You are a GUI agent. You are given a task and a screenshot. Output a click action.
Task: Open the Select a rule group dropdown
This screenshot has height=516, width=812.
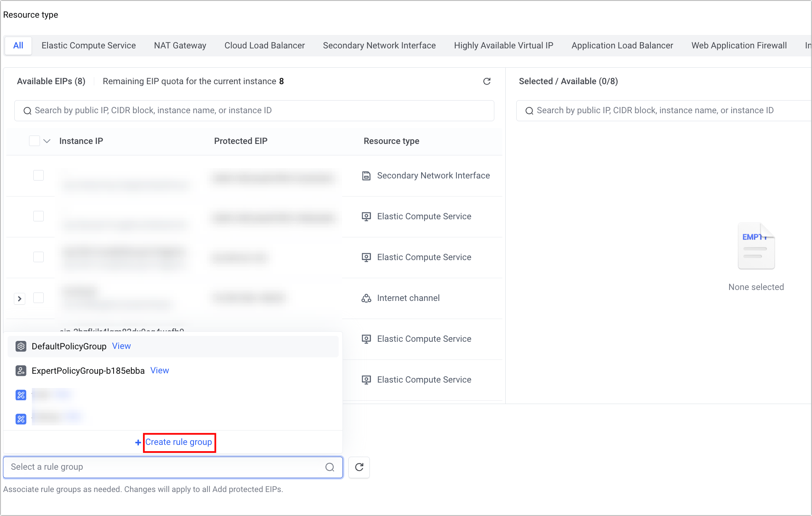(x=164, y=467)
